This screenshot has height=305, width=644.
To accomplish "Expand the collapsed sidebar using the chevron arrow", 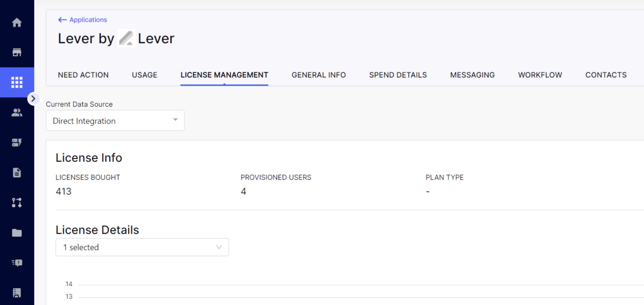I will click(x=34, y=99).
